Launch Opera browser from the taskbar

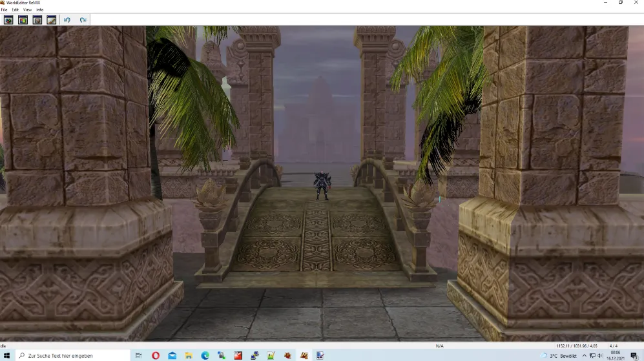155,356
